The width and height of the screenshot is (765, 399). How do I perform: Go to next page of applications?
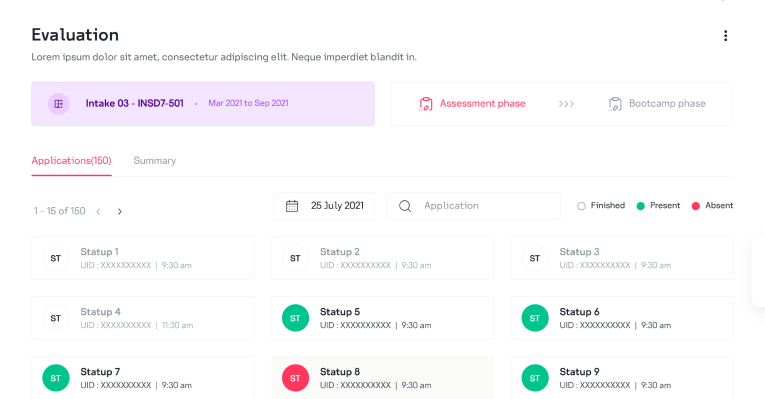click(120, 211)
